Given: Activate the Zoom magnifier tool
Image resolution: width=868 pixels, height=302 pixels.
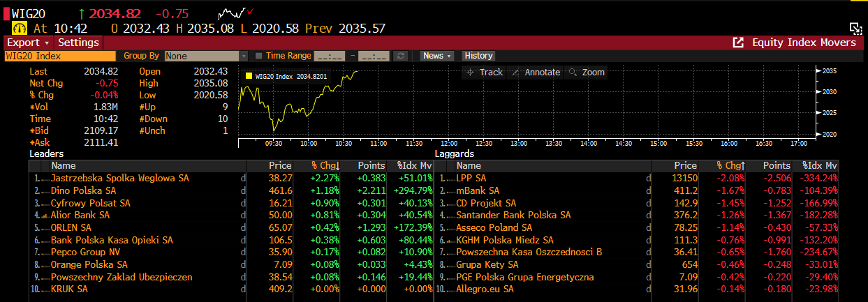Looking at the screenshot, I should tap(587, 72).
